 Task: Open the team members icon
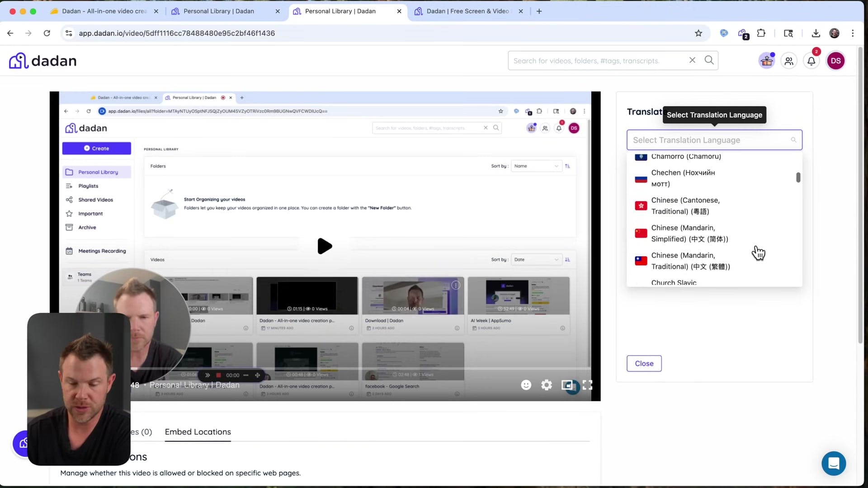[789, 61]
